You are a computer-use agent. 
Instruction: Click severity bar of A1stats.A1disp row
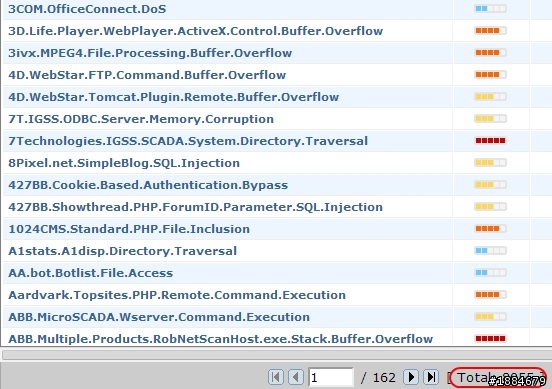[x=490, y=251]
